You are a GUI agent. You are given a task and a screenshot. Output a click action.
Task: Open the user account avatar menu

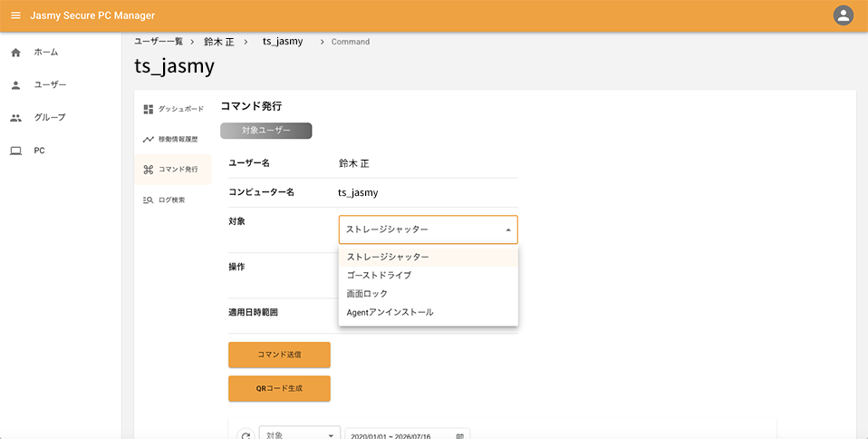click(x=844, y=15)
